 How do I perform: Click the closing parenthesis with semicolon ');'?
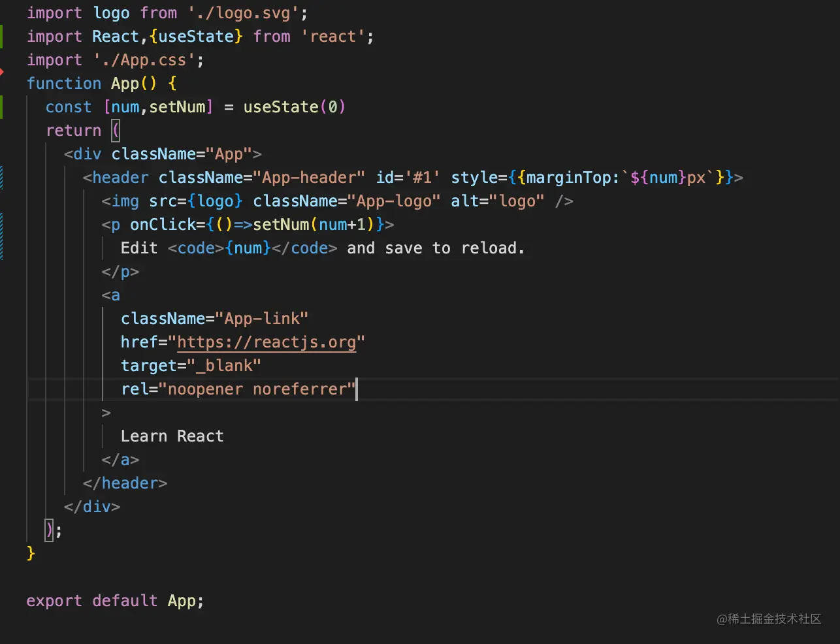tap(54, 530)
